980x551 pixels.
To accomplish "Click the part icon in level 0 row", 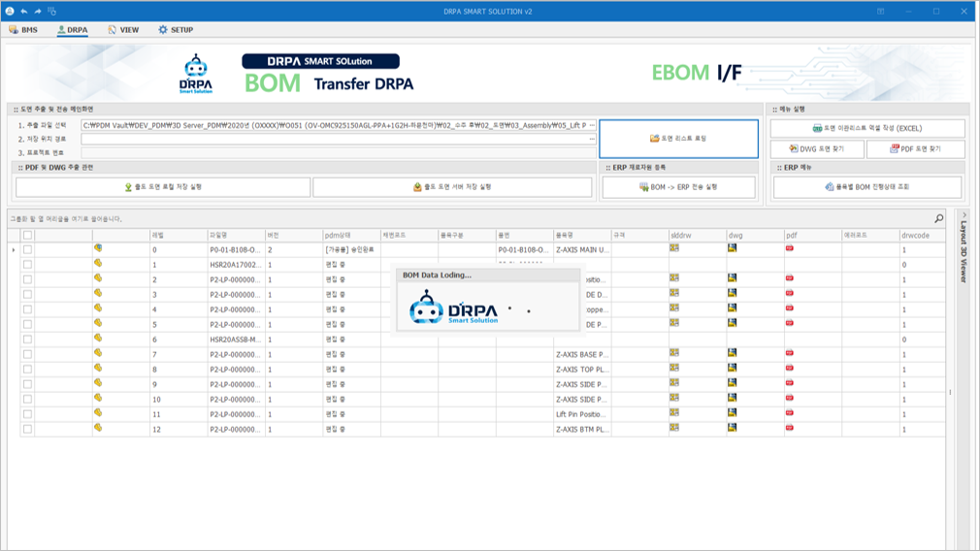I will (98, 248).
